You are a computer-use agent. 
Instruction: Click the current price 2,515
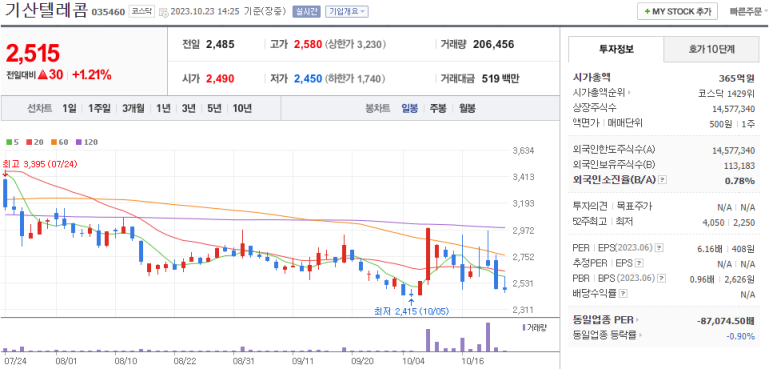(33, 53)
